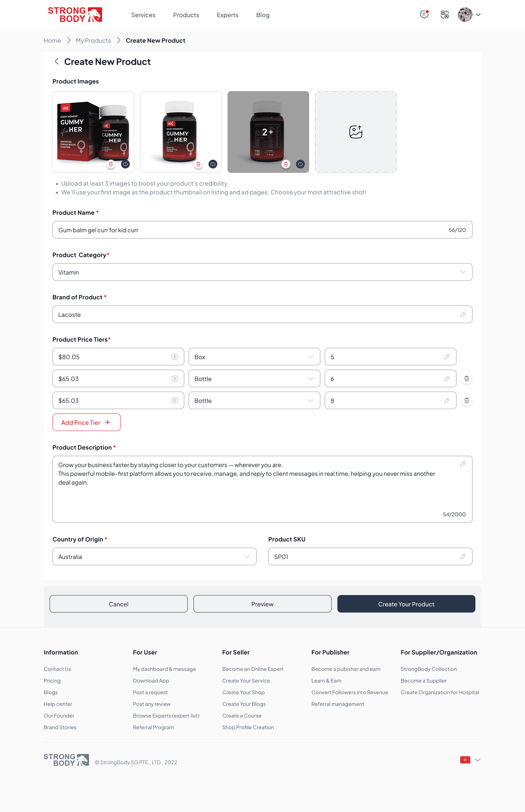This screenshot has height=812, width=525.
Task: Click dollar icon in $80.05 price field
Action: (x=175, y=357)
